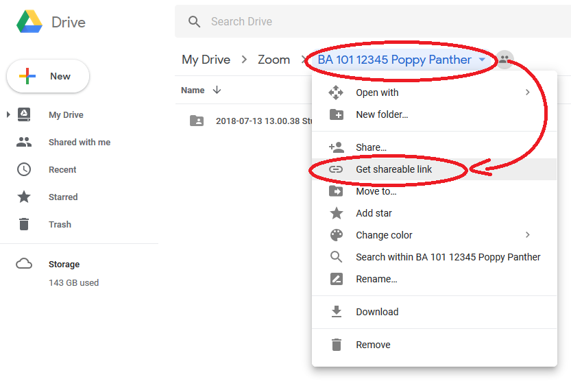This screenshot has width=571, height=392.
Task: Go to My Drive breadcrumb
Action: point(206,60)
